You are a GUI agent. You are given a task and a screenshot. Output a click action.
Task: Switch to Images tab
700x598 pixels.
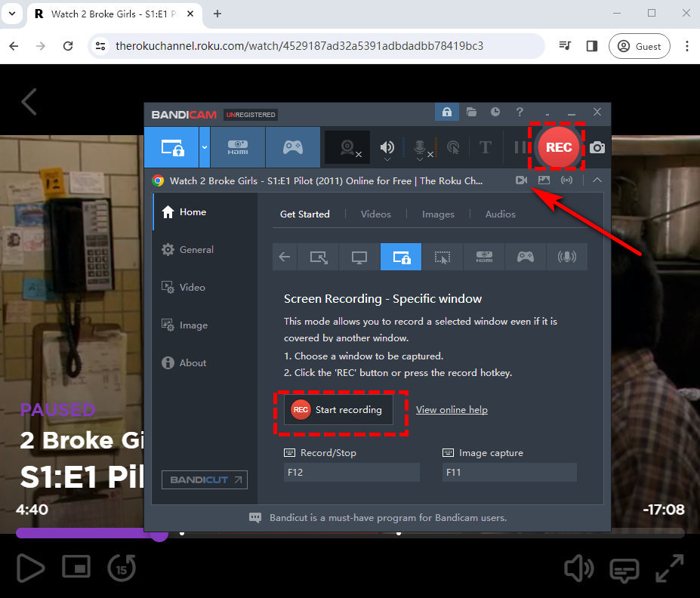click(439, 214)
